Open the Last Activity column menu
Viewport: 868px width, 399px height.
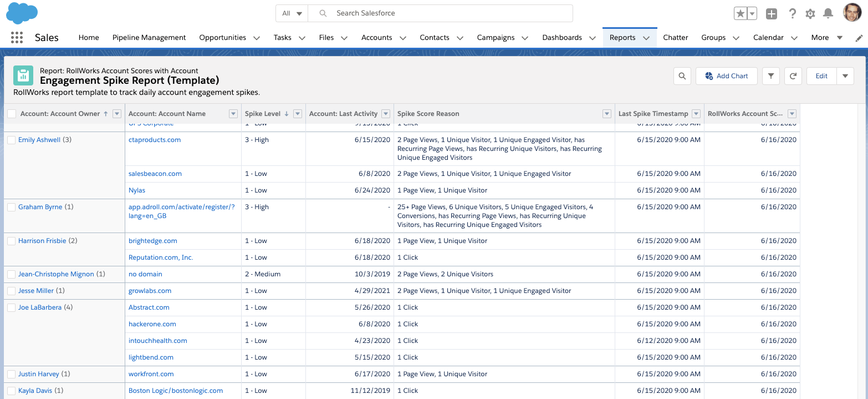385,114
